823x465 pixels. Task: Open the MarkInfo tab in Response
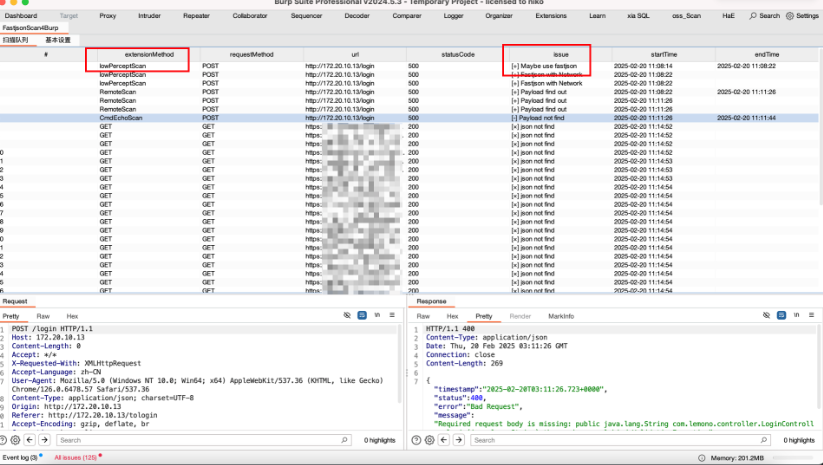(x=561, y=316)
